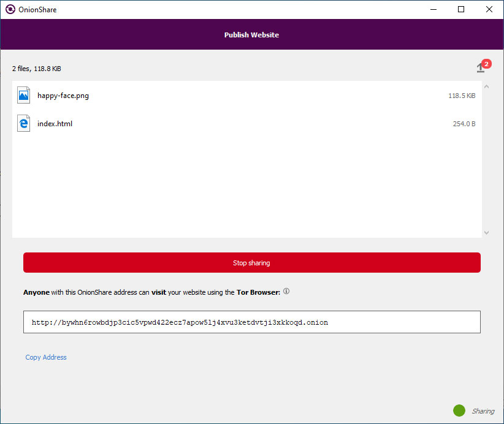504x424 pixels.
Task: Maximize the OnionShare window
Action: click(461, 9)
